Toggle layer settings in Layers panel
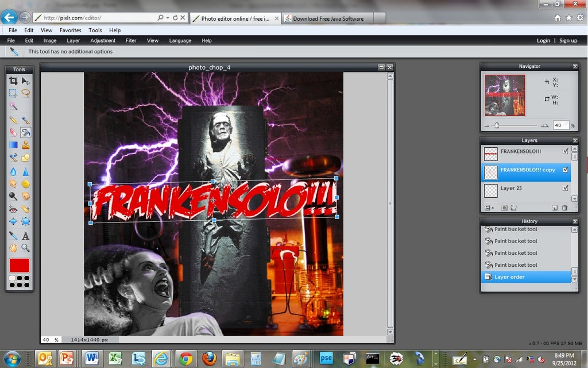 tap(488, 208)
